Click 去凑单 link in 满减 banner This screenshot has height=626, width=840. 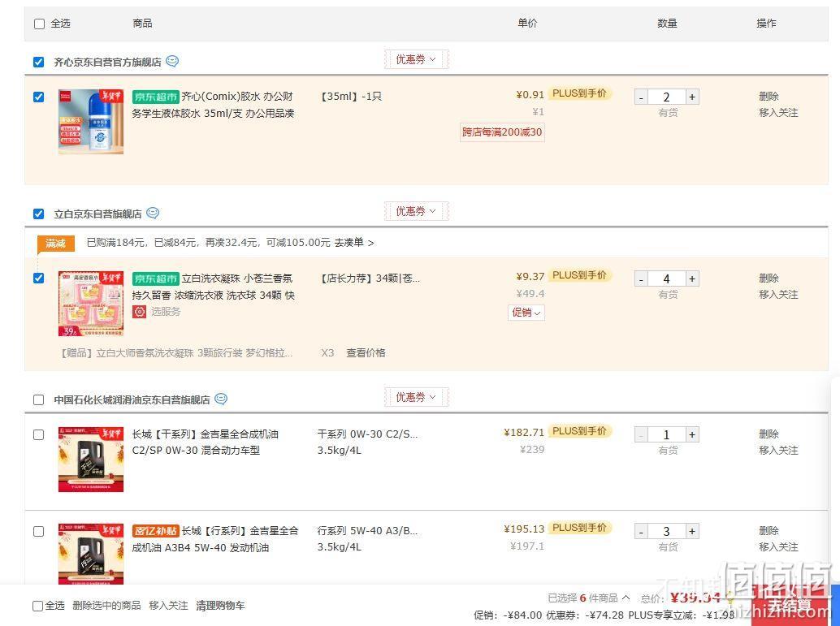[x=354, y=243]
